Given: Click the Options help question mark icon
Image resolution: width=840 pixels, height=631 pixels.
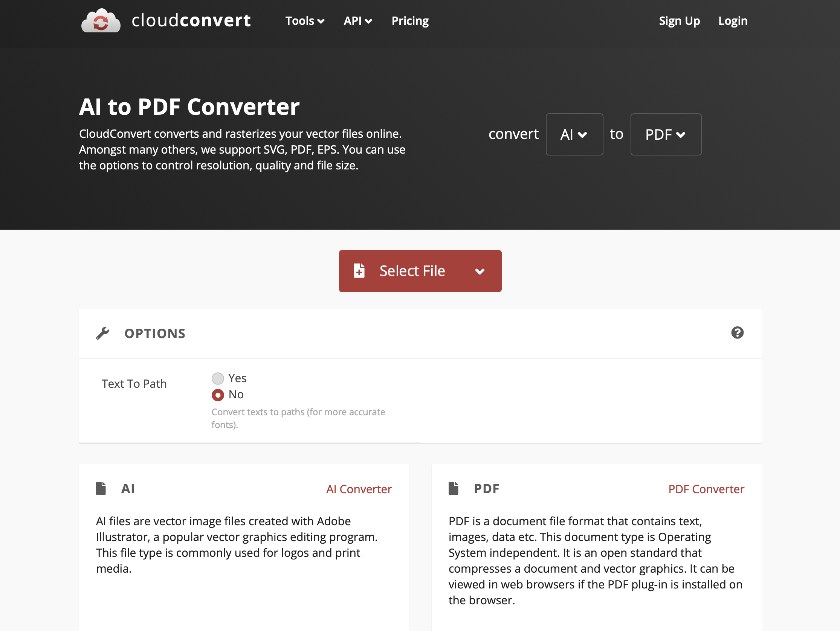Looking at the screenshot, I should tap(737, 332).
